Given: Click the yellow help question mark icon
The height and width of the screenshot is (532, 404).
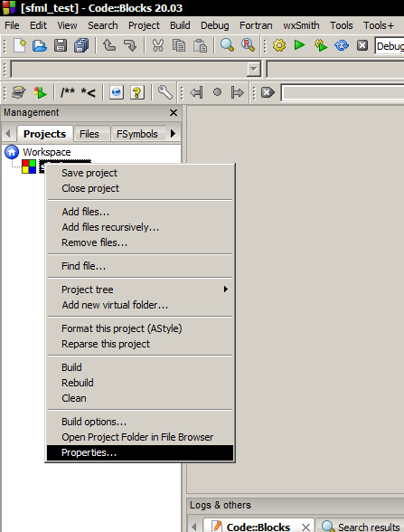Looking at the screenshot, I should 137,92.
